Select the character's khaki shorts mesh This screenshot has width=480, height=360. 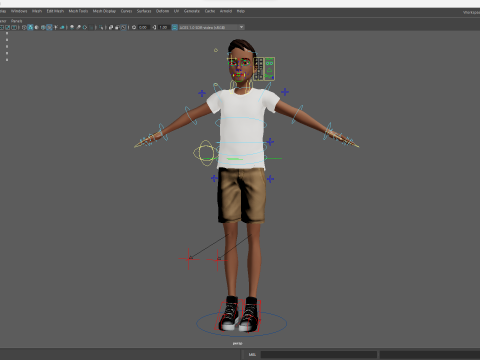tap(242, 195)
